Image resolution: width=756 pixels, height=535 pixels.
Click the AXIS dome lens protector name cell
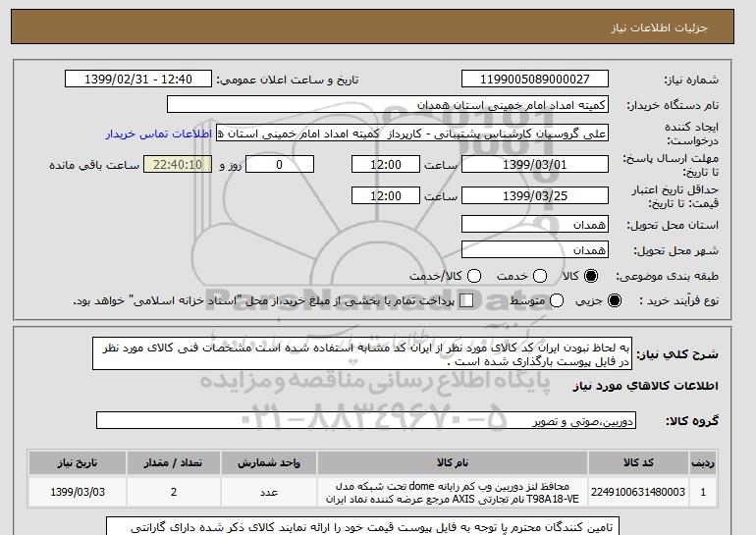453,492
